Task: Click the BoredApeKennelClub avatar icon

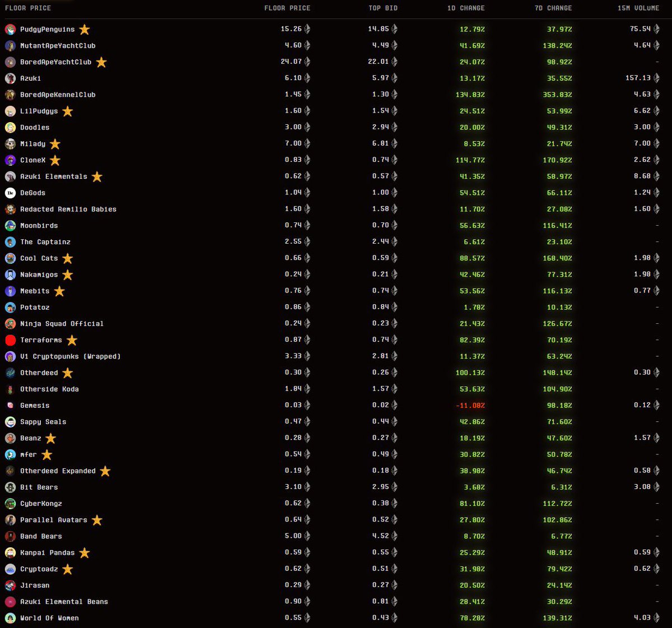Action: [x=10, y=95]
